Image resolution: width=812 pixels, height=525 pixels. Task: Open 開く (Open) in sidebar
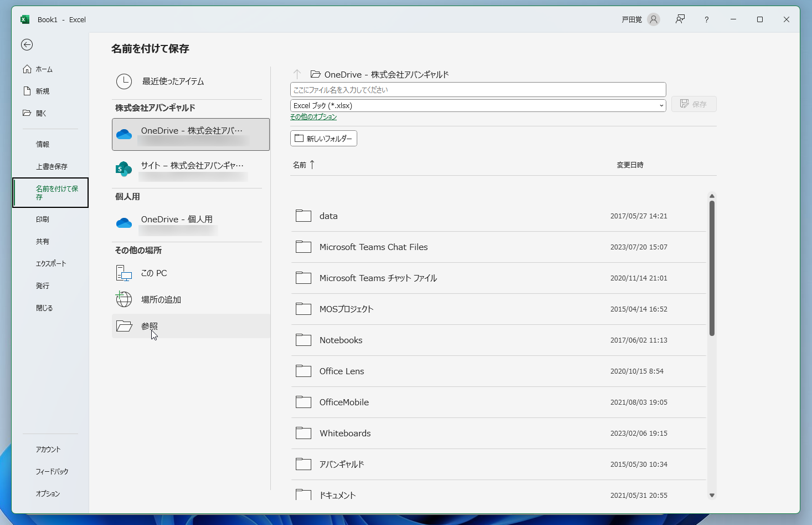click(x=34, y=113)
